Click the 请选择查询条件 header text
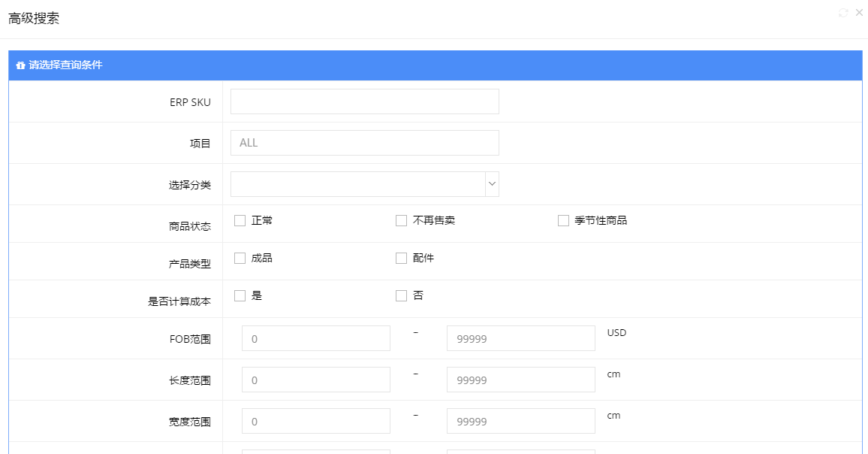The height and width of the screenshot is (454, 868). coord(65,65)
